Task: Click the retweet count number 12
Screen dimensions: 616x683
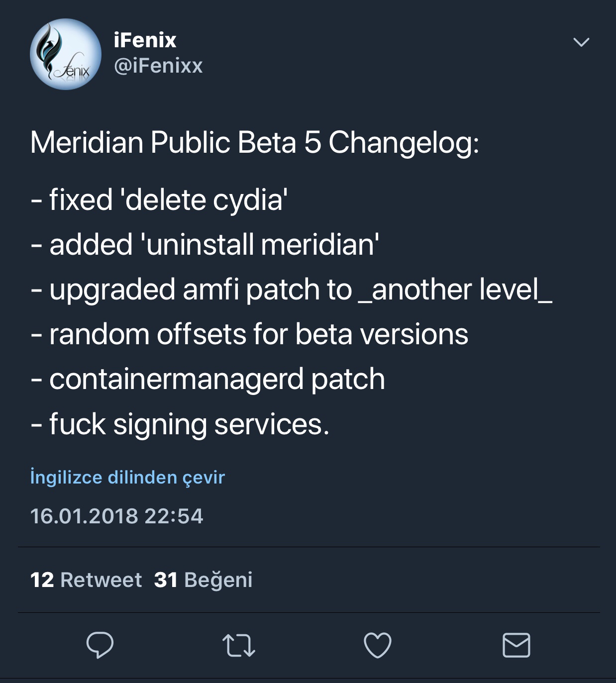Action: tap(42, 580)
